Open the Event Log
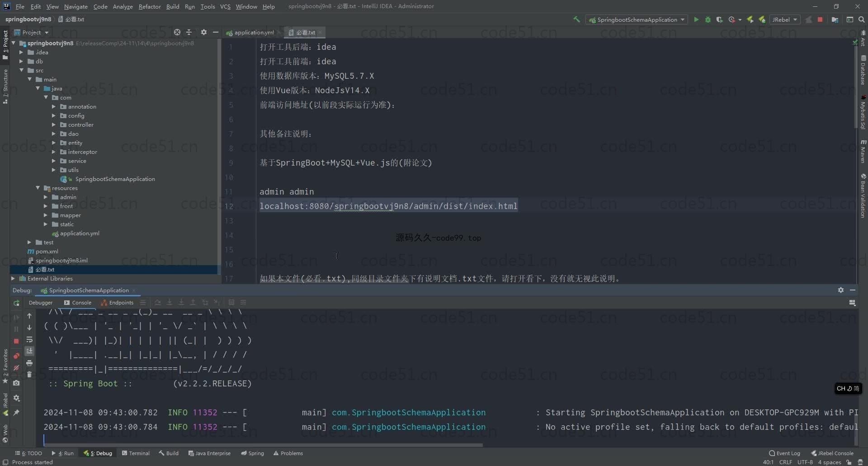Viewport: 868px width, 466px height. coord(784,453)
